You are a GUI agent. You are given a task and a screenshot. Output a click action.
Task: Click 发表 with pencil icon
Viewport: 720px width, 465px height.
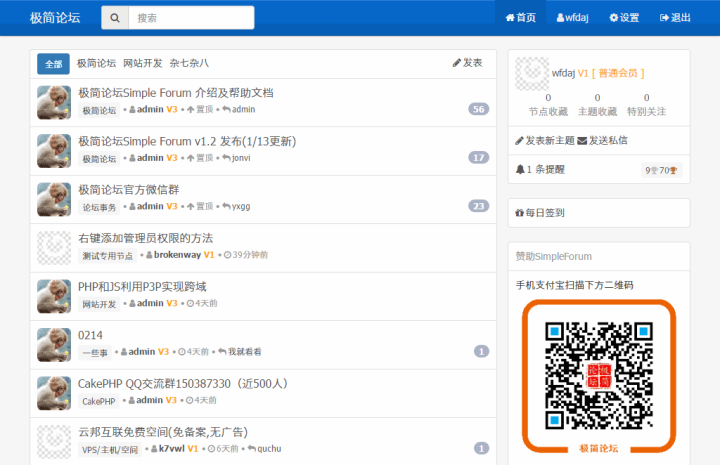[x=467, y=63]
